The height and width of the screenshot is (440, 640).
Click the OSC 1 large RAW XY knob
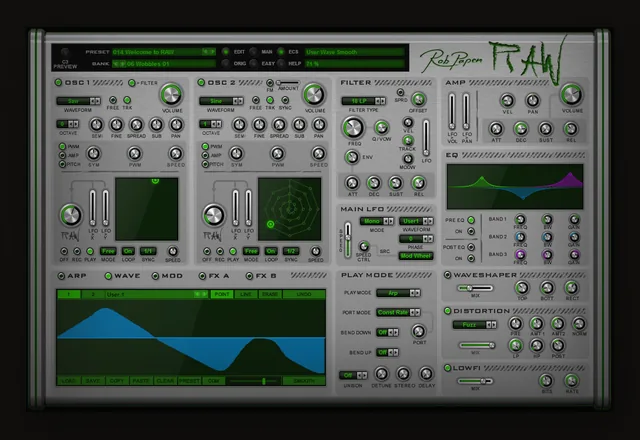point(71,215)
